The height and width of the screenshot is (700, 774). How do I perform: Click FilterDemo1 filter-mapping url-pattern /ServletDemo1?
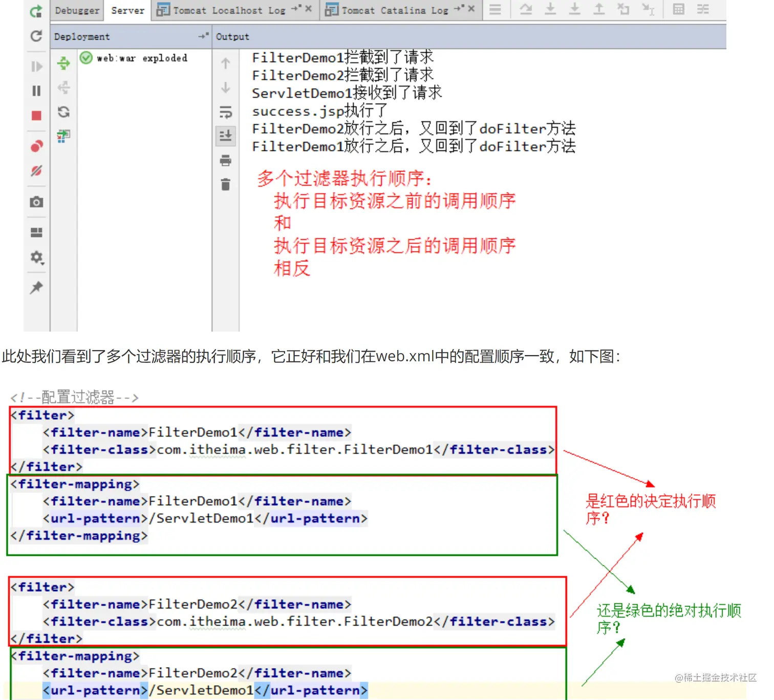[201, 518]
